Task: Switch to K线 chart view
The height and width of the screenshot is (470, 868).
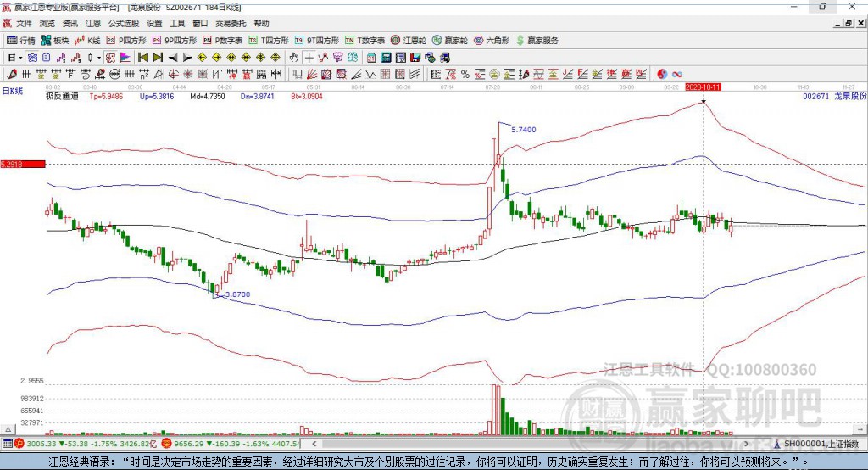Action: pos(87,41)
